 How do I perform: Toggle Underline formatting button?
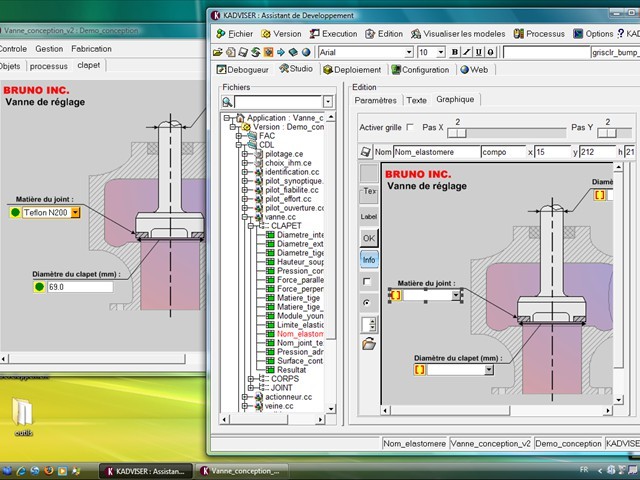point(478,52)
